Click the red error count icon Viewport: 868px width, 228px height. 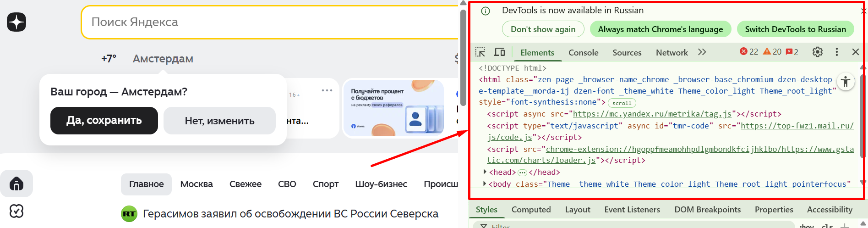[744, 52]
